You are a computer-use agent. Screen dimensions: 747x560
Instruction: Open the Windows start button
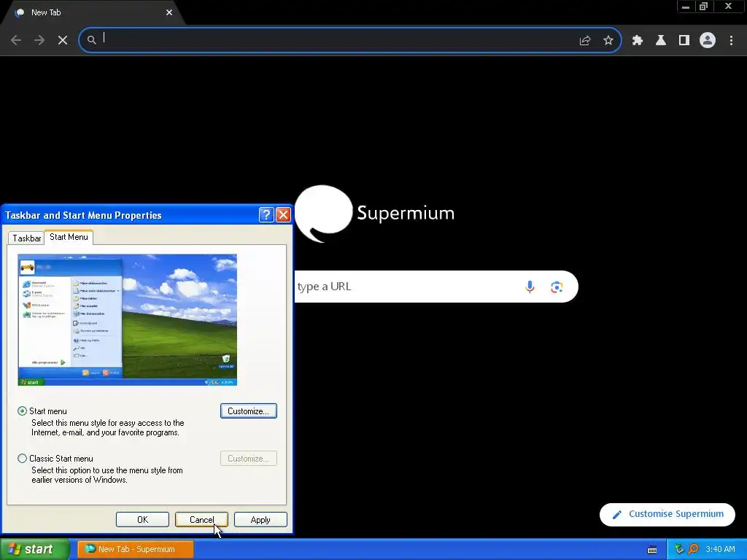click(x=34, y=549)
